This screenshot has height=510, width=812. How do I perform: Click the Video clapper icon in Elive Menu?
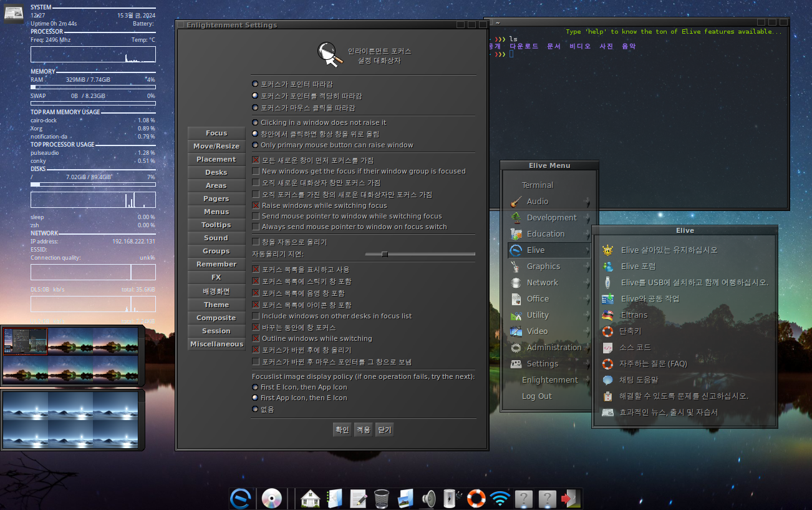click(516, 331)
